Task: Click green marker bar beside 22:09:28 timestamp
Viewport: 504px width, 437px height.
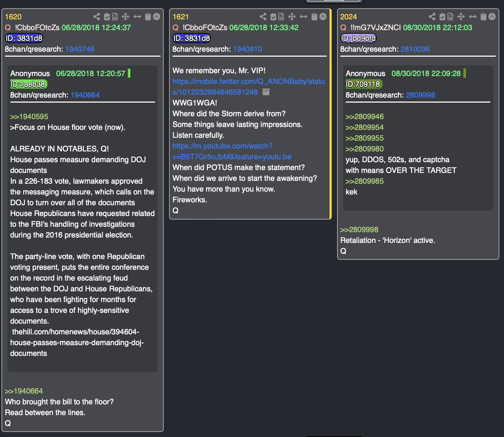Action: 465,73
